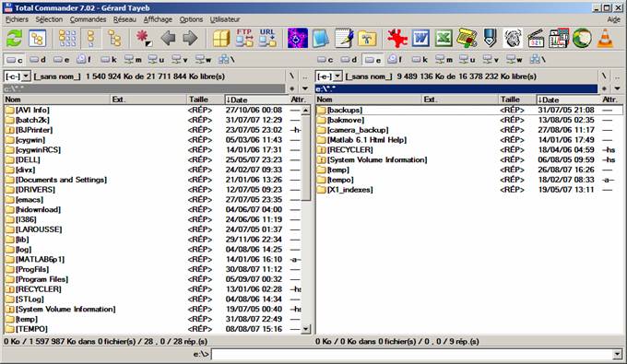
Task: Open the Commandes menu
Action: pos(88,19)
